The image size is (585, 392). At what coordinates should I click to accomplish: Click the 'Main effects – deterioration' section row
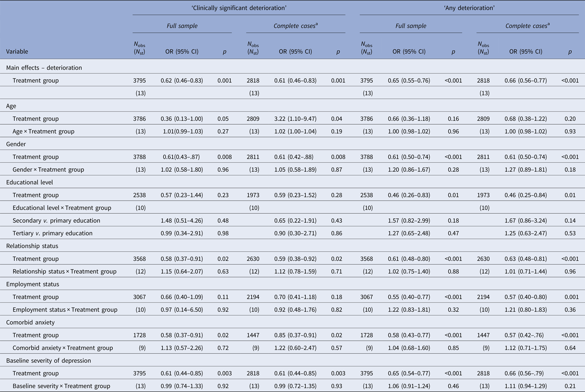(44, 68)
